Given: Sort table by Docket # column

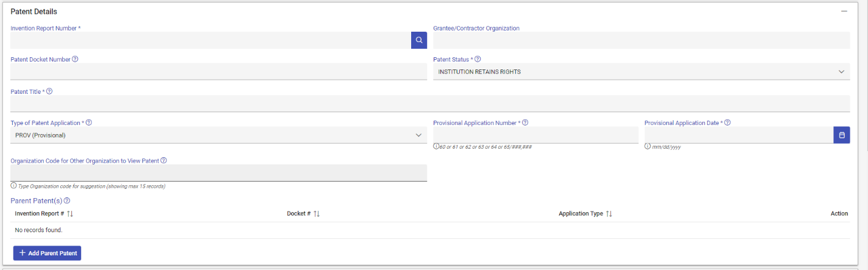Looking at the screenshot, I should 317,214.
